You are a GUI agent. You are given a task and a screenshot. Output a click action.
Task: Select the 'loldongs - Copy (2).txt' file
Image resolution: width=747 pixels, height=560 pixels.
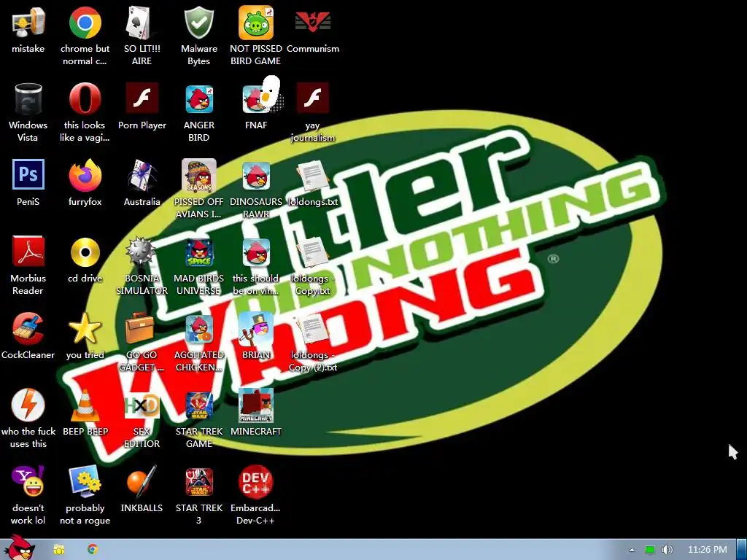click(x=313, y=329)
